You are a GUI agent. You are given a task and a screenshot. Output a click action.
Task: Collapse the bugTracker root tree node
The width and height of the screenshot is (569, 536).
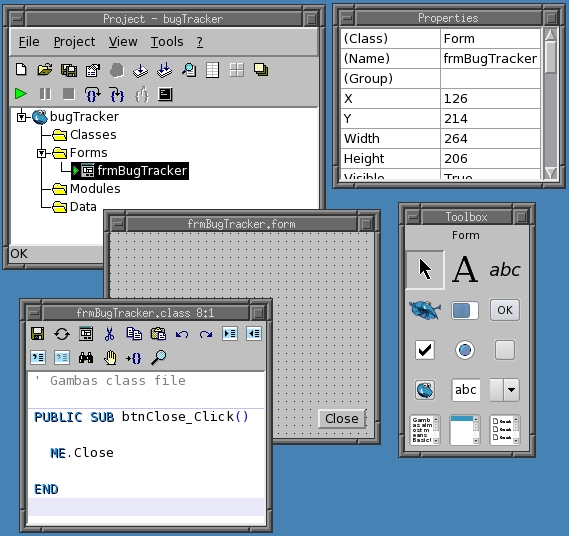21,117
